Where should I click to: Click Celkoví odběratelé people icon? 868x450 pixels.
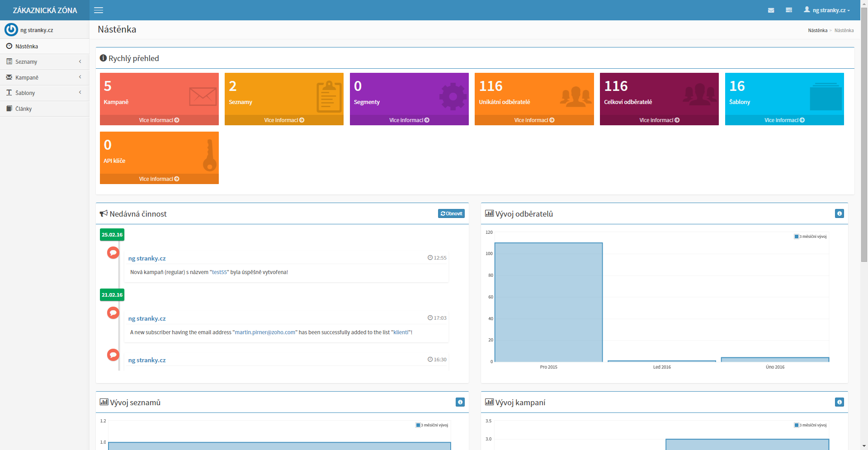(x=700, y=95)
